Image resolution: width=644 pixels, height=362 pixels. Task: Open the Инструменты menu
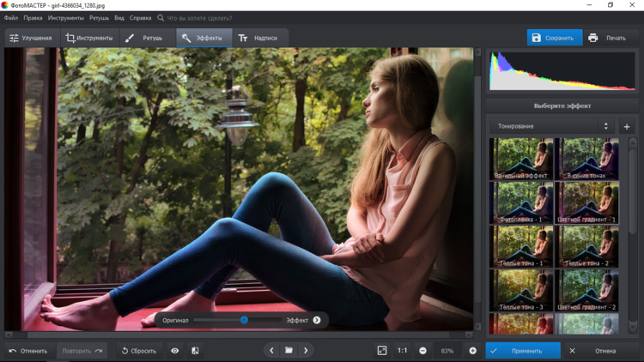[x=65, y=17]
